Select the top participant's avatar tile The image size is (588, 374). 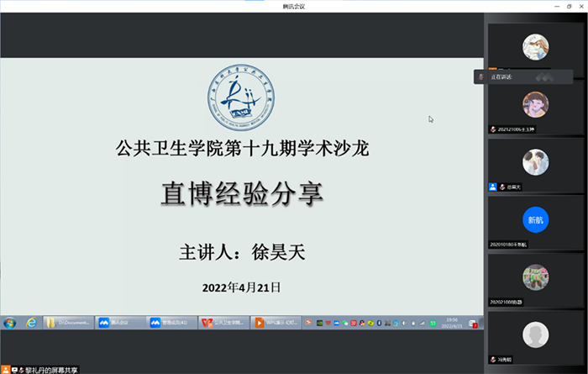pyautogui.click(x=535, y=46)
